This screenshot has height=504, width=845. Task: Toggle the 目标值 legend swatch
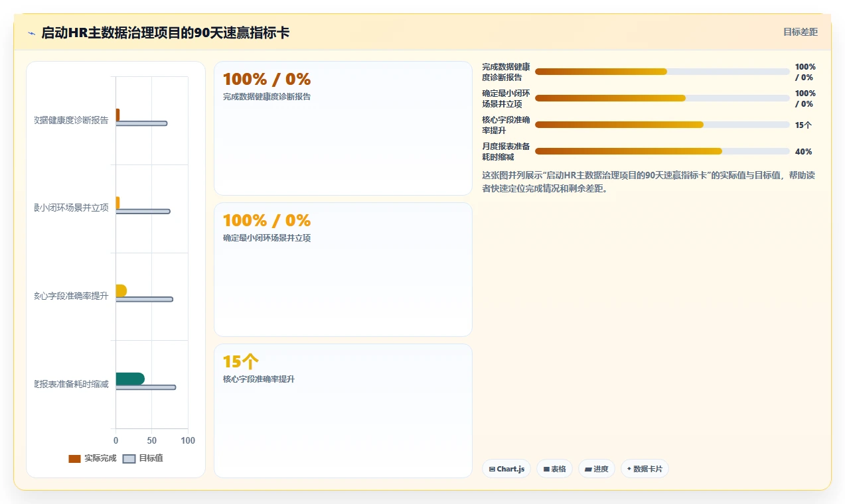pos(129,458)
